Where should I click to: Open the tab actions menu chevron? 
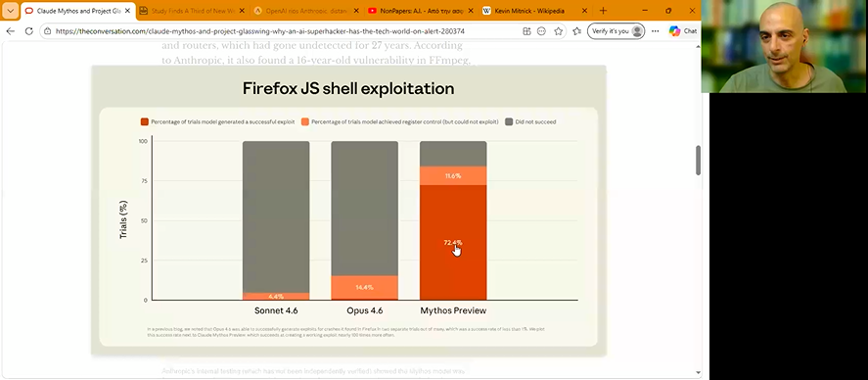tap(11, 11)
